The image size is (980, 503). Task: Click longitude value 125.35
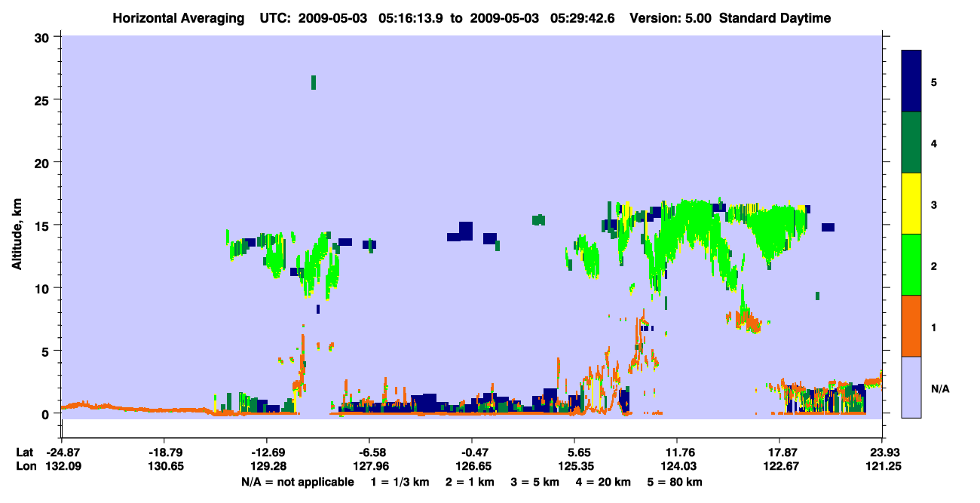click(575, 467)
